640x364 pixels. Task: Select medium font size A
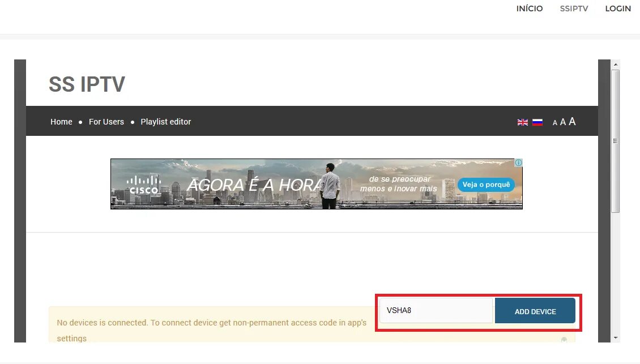pos(563,122)
